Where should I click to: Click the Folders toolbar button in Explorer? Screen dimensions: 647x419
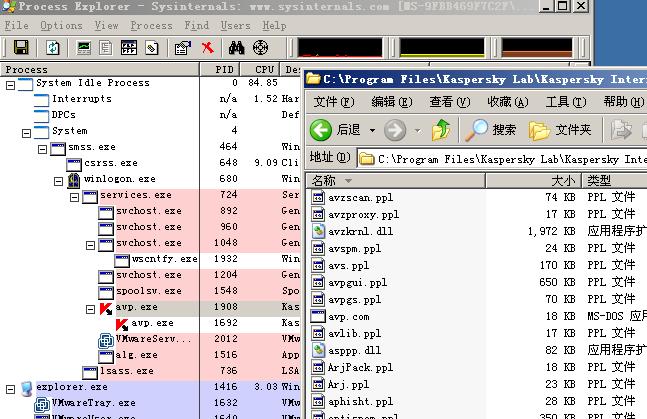click(560, 130)
